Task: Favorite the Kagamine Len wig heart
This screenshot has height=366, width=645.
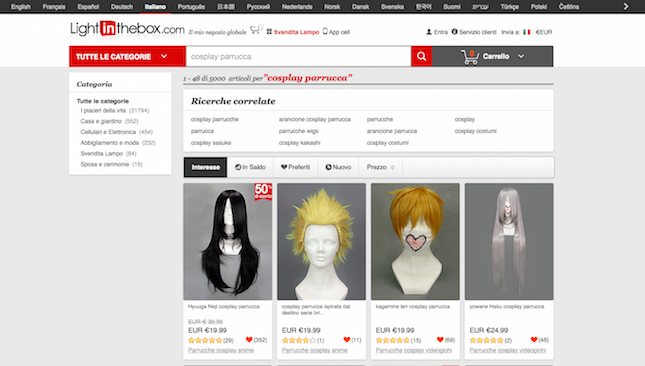Action: 440,340
